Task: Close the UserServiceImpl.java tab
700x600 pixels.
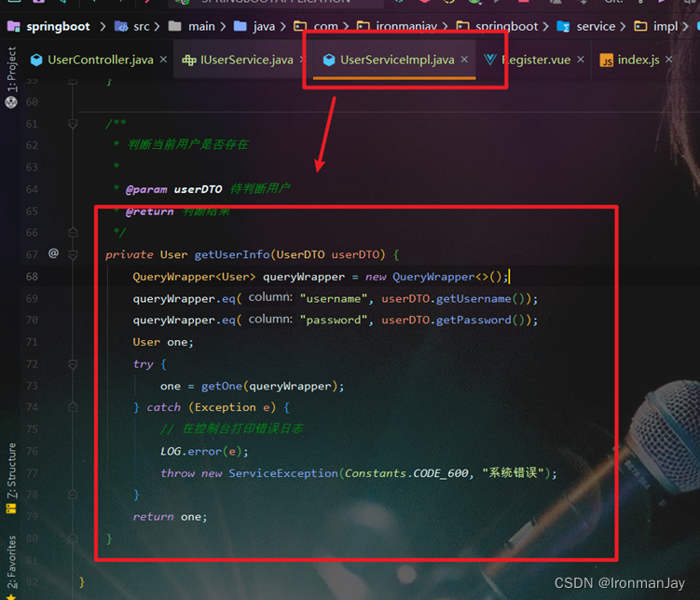Action: click(464, 60)
